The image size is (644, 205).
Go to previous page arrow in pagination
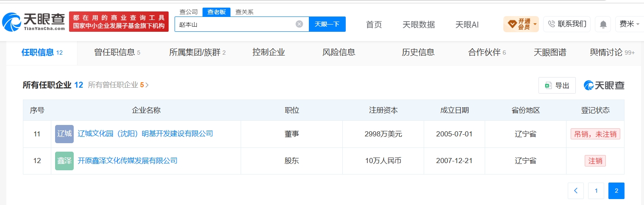click(576, 191)
